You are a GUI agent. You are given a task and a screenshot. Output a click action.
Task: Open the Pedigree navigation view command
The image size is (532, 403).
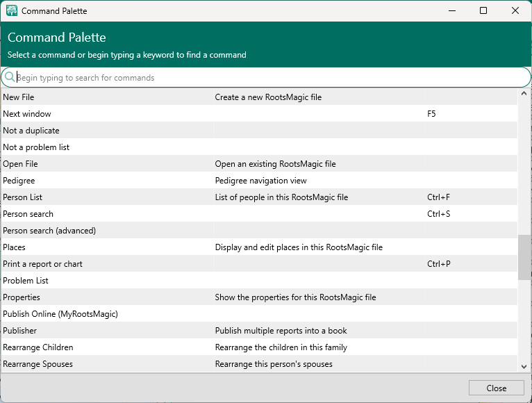click(x=19, y=181)
